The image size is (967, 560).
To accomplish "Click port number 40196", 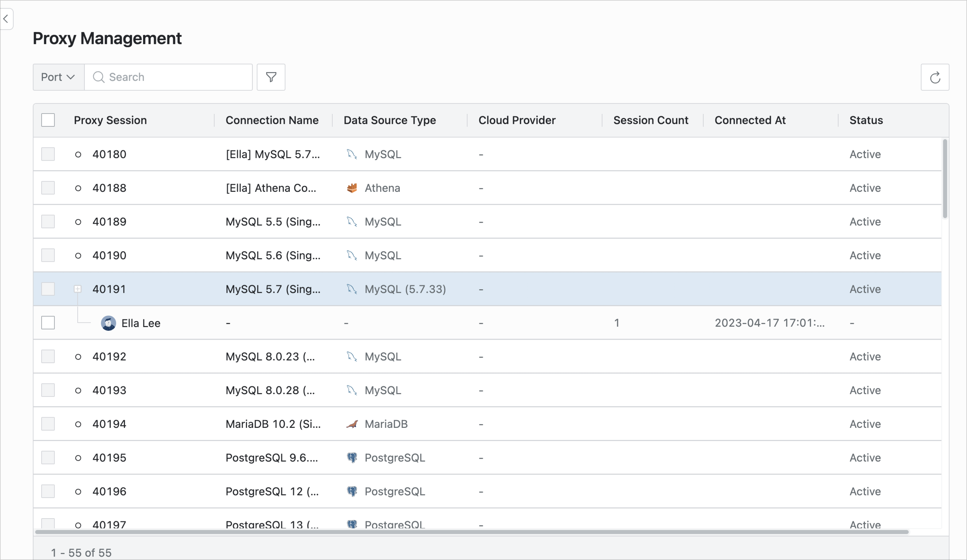I will click(x=109, y=491).
